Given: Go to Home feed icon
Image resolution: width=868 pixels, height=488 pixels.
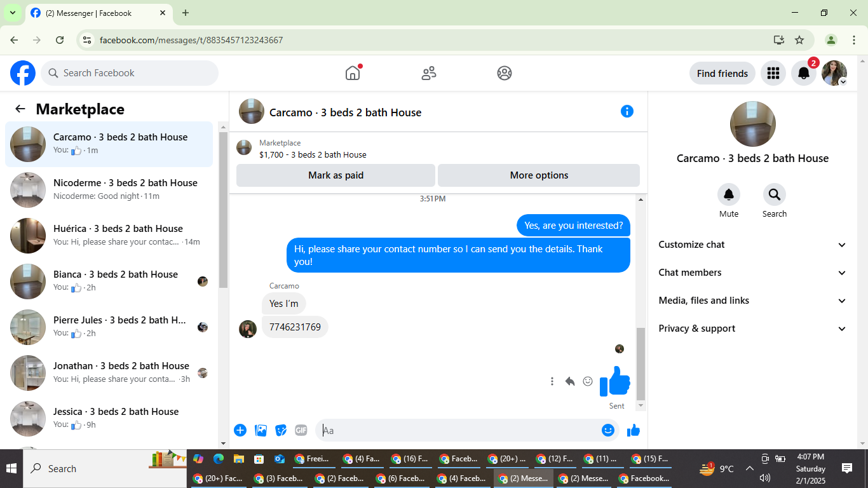Looking at the screenshot, I should tap(353, 73).
